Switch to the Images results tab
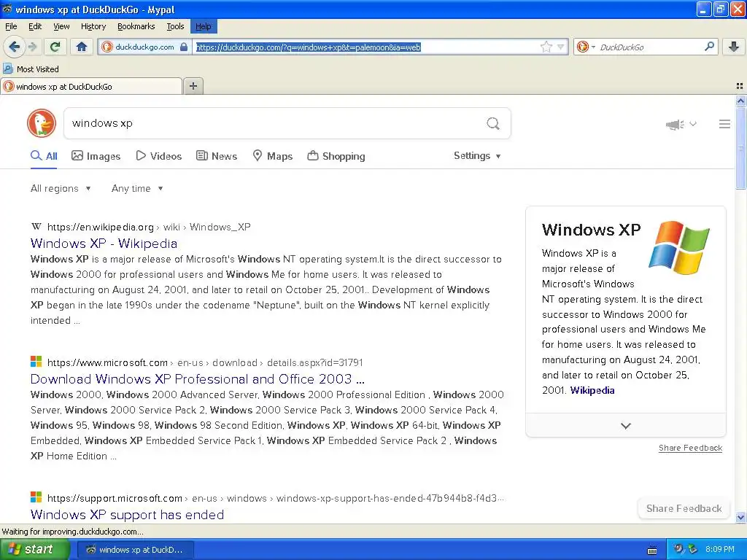The width and height of the screenshot is (747, 560). pyautogui.click(x=96, y=156)
